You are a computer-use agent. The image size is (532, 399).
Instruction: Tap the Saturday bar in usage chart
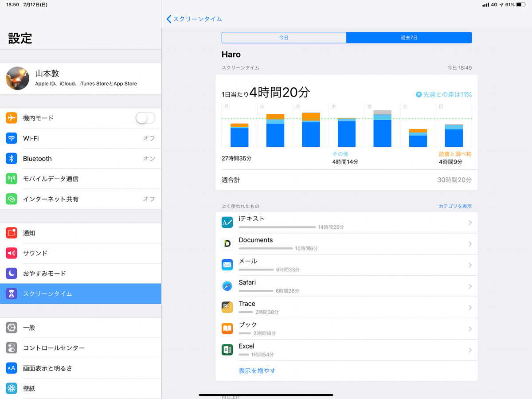tap(418, 138)
